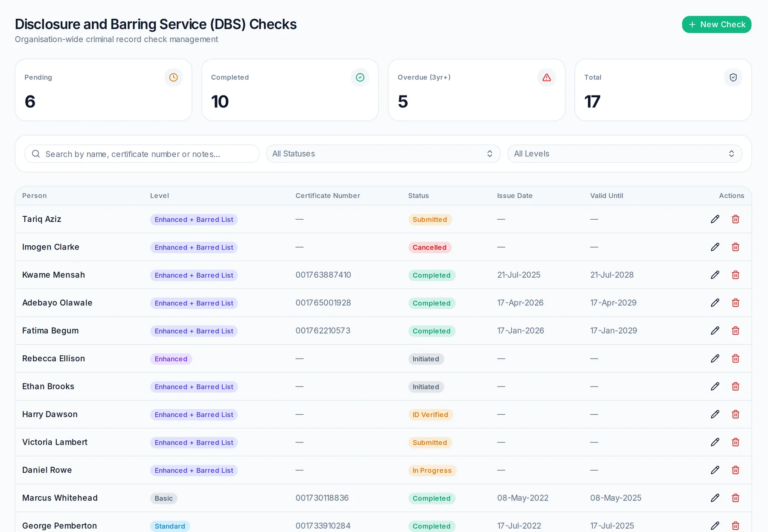Click certificate number 001765001928
Screen dimensions: 768x532
tap(323, 302)
